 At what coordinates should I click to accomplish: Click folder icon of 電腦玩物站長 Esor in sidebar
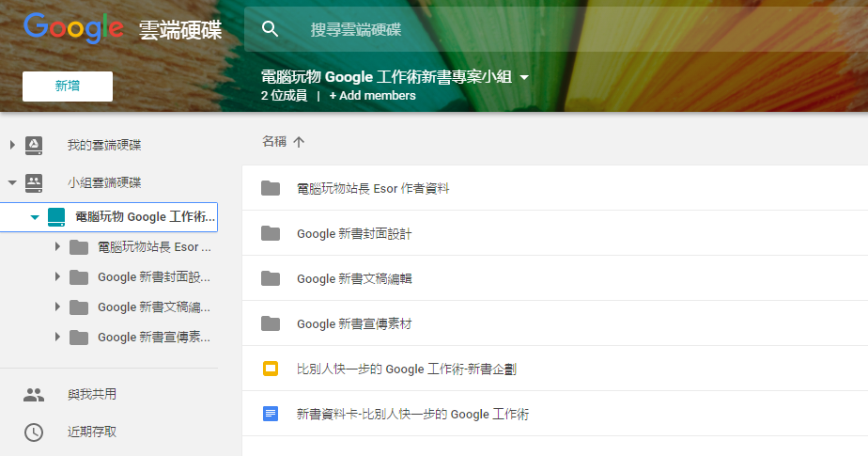click(79, 247)
